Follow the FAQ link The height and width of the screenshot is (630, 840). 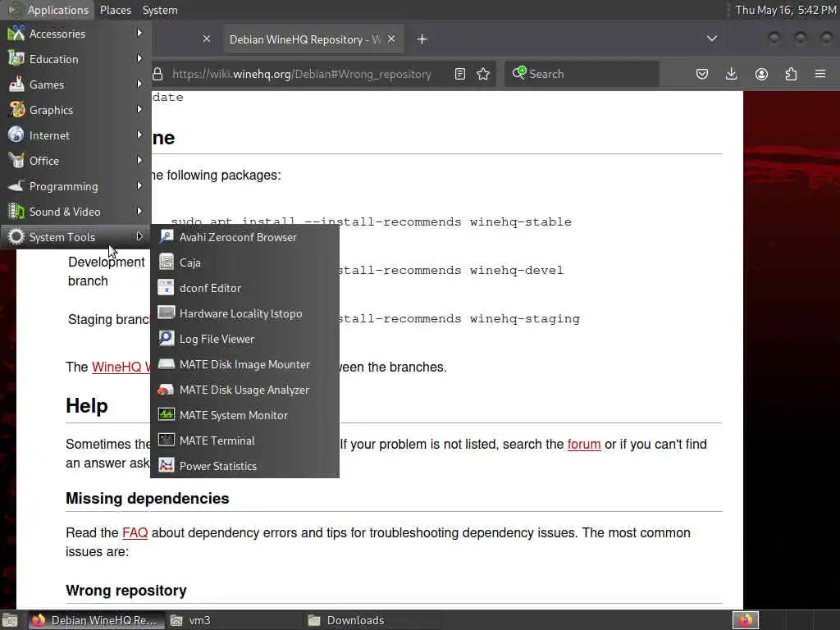pyautogui.click(x=135, y=532)
